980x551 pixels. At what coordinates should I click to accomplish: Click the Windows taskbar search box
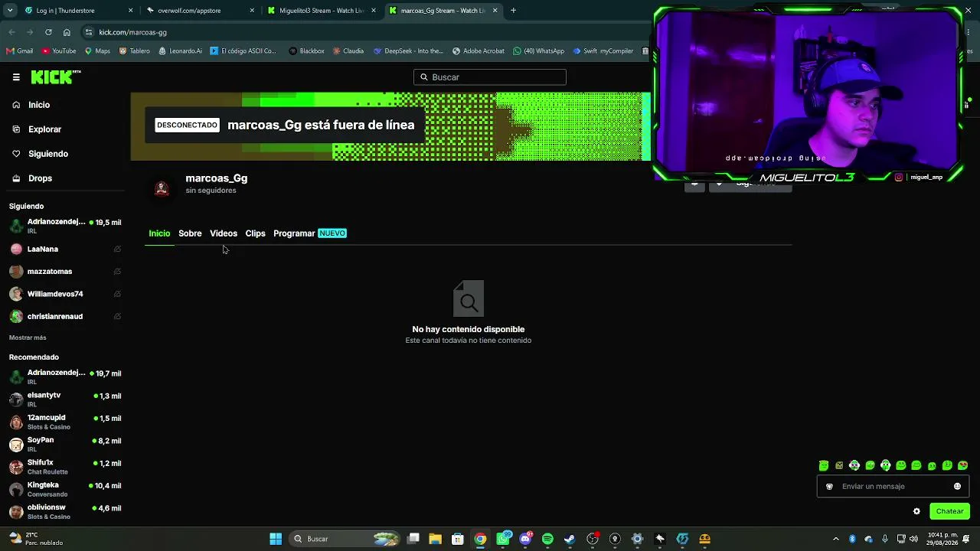[x=346, y=539]
